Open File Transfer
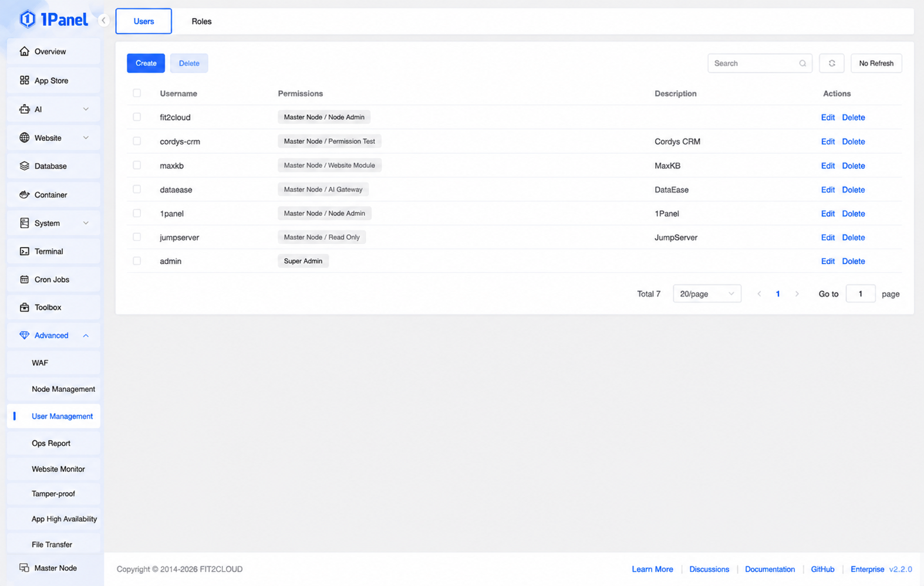The width and height of the screenshot is (924, 586). coord(53,544)
